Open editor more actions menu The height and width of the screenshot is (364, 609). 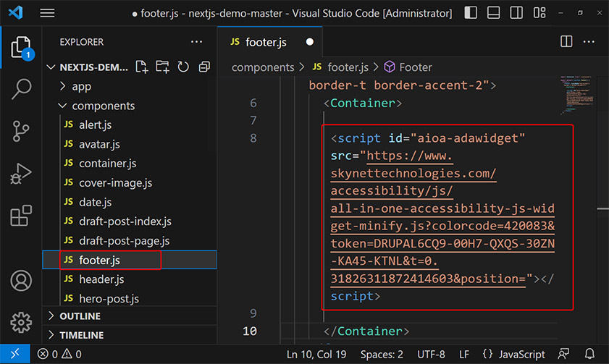tap(589, 41)
